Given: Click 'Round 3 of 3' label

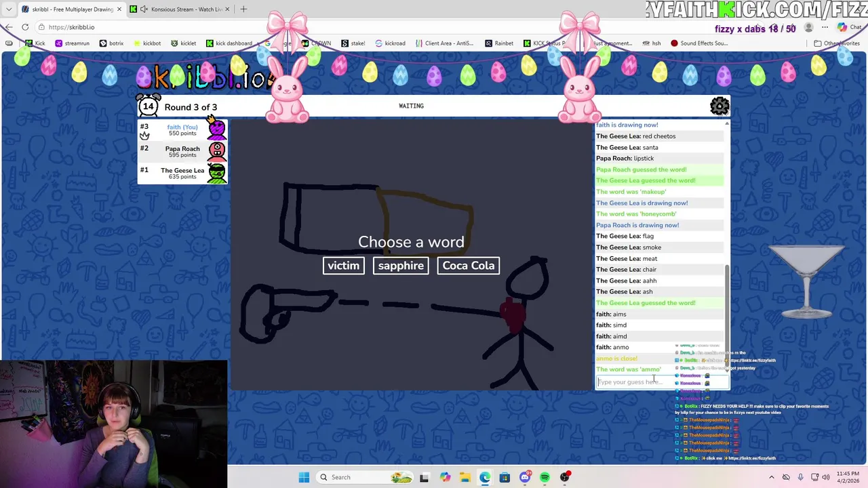Looking at the screenshot, I should 191,107.
